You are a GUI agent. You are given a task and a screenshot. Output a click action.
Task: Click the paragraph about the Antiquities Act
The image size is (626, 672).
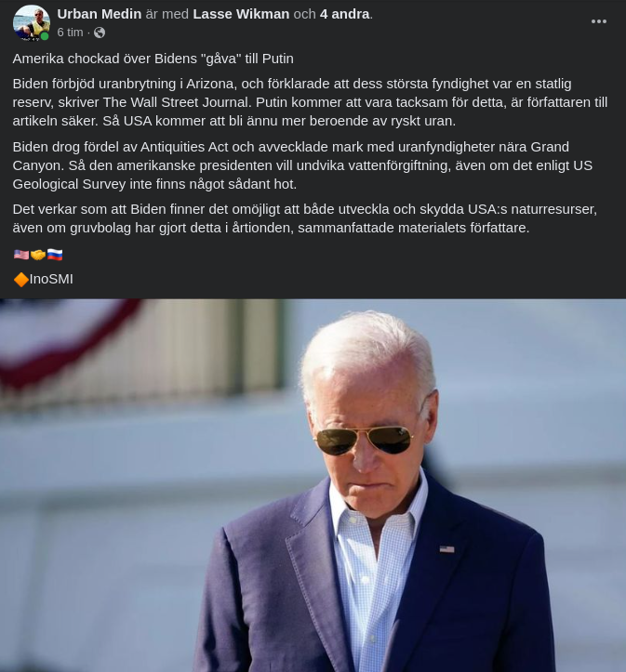click(x=302, y=165)
